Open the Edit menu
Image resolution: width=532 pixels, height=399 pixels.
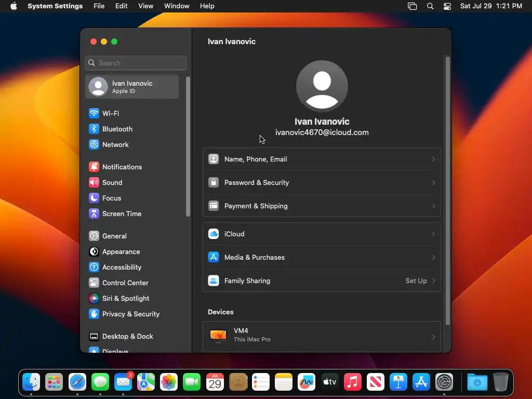pyautogui.click(x=121, y=6)
